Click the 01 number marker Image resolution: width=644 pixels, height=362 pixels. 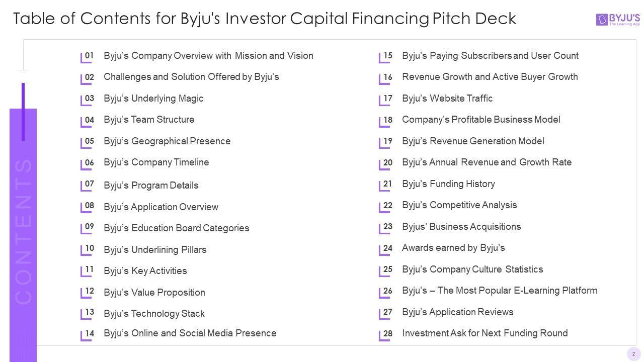click(89, 56)
